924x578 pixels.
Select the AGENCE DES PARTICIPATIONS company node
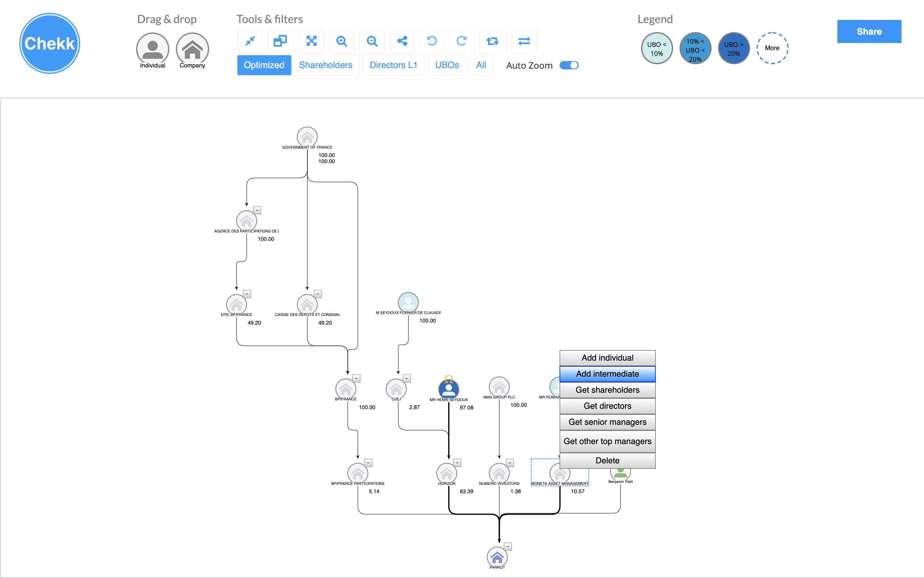point(247,221)
